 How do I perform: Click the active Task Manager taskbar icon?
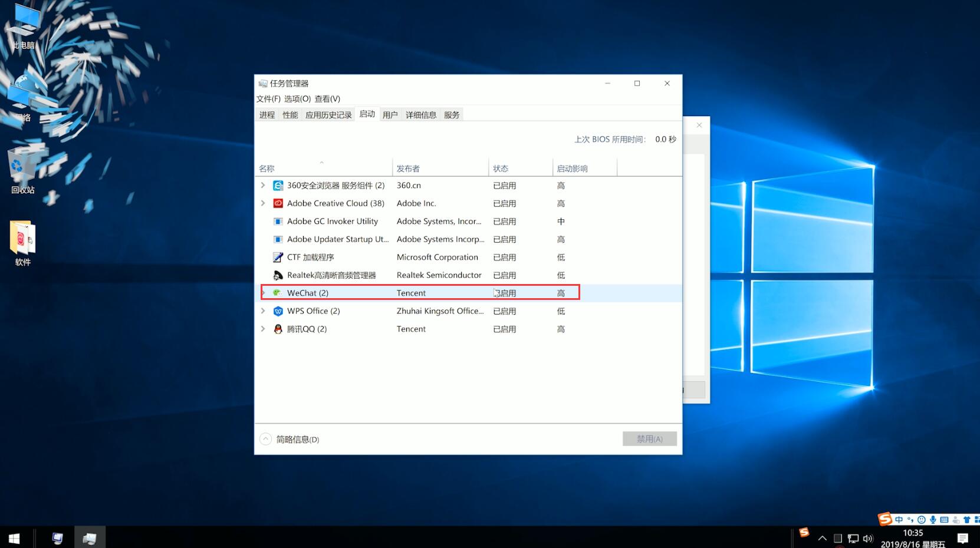pos(90,538)
